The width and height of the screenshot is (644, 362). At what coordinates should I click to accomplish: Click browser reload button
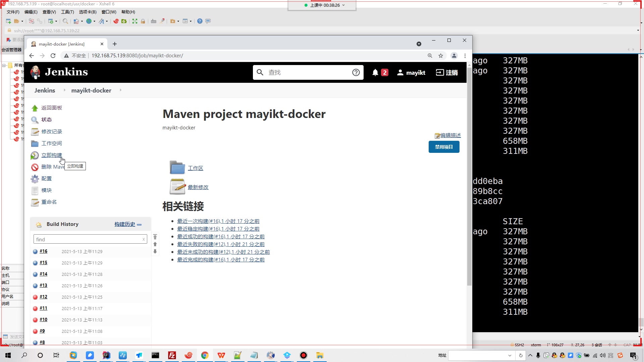[53, 56]
